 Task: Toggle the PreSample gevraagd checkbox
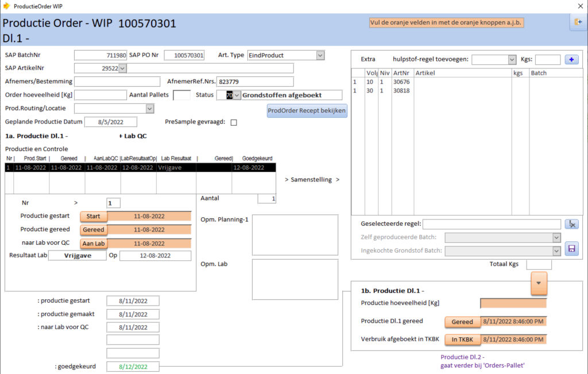coord(234,122)
